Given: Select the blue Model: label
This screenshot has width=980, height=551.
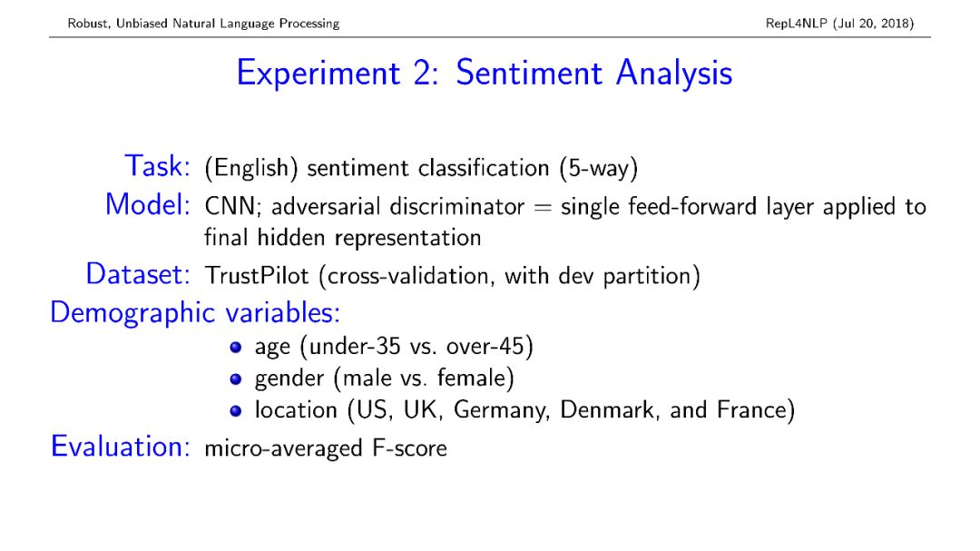Looking at the screenshot, I should tap(148, 204).
